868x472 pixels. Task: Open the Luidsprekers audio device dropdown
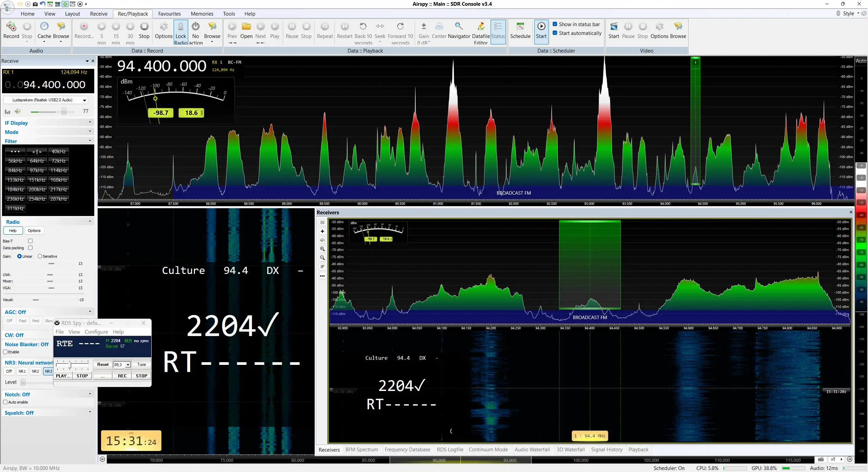pos(46,100)
